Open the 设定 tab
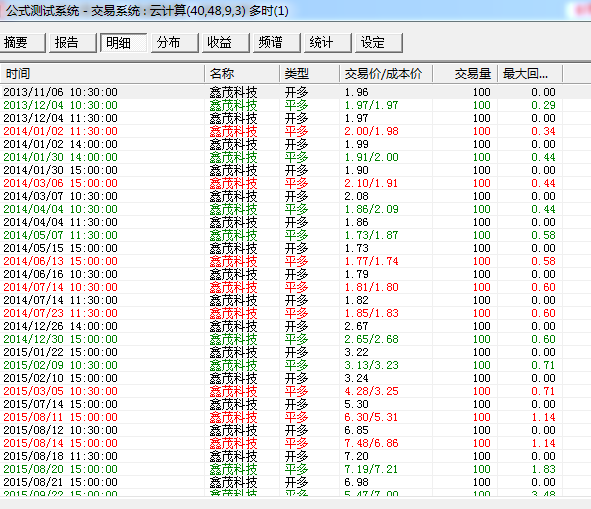The width and height of the screenshot is (591, 509). coord(379,43)
